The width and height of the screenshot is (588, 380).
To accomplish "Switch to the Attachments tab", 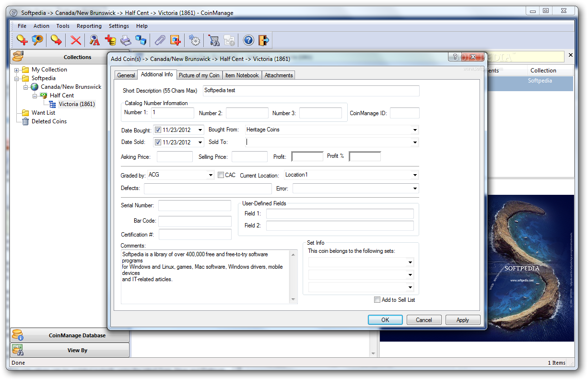I will (x=279, y=75).
